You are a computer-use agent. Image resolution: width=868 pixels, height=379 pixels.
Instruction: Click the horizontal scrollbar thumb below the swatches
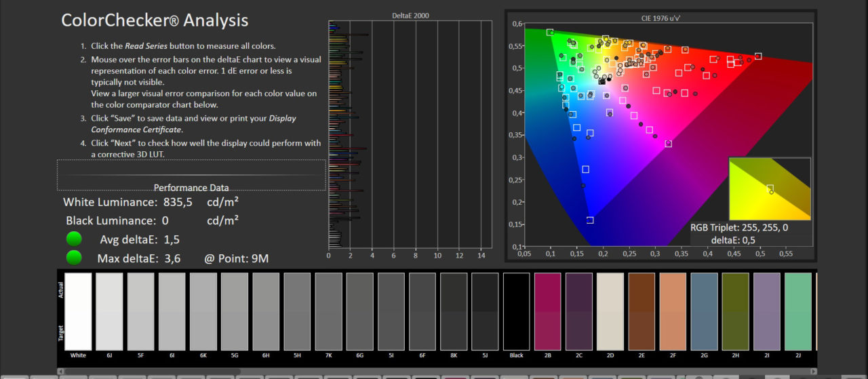[153, 371]
